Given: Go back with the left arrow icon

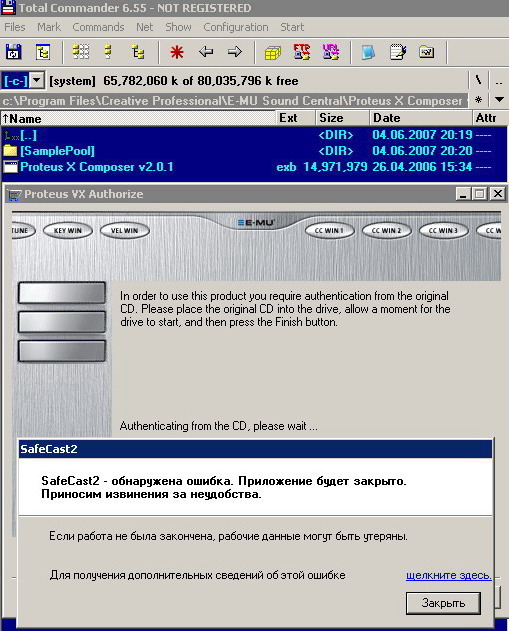Looking at the screenshot, I should [206, 52].
